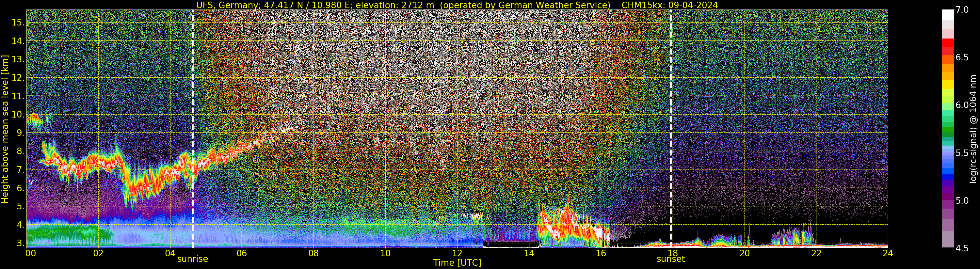
Task: Click the '20' time tick label
Action: click(x=745, y=253)
